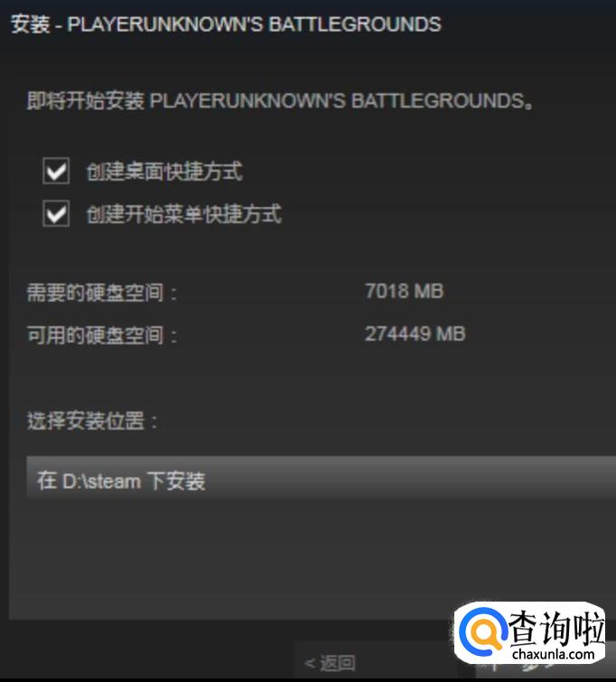Select the 需要的硬盘空间 label

tap(102, 292)
